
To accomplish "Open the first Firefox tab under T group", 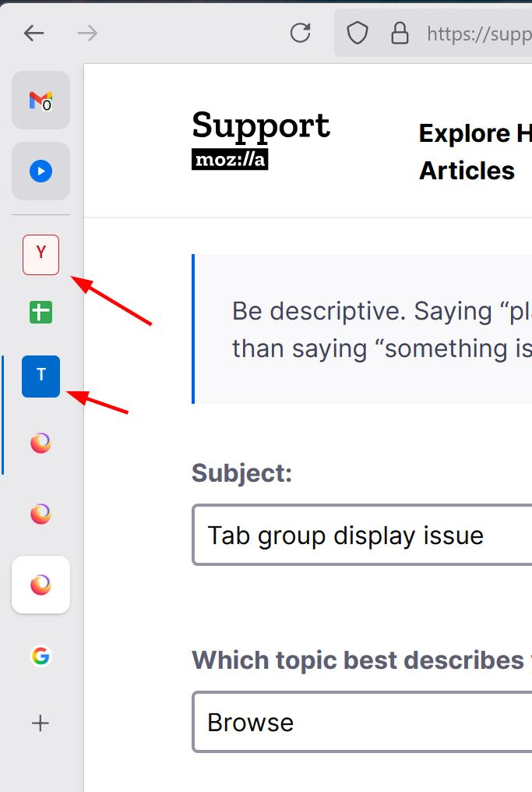I will pos(41,443).
